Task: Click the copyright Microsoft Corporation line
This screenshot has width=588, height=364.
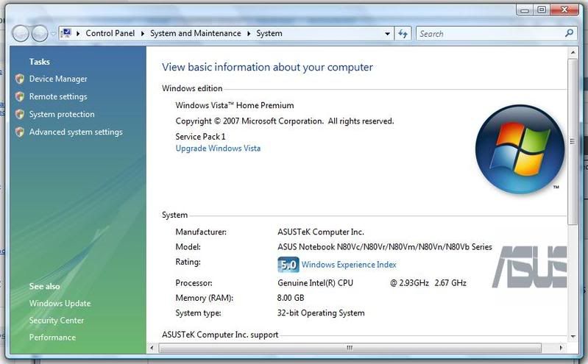Action: [x=285, y=121]
